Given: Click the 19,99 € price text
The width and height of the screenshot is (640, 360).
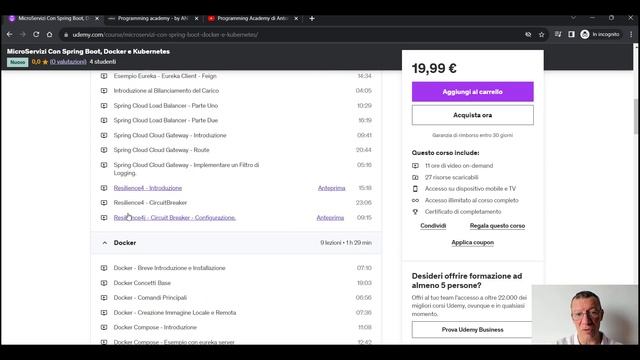Looking at the screenshot, I should tap(434, 68).
